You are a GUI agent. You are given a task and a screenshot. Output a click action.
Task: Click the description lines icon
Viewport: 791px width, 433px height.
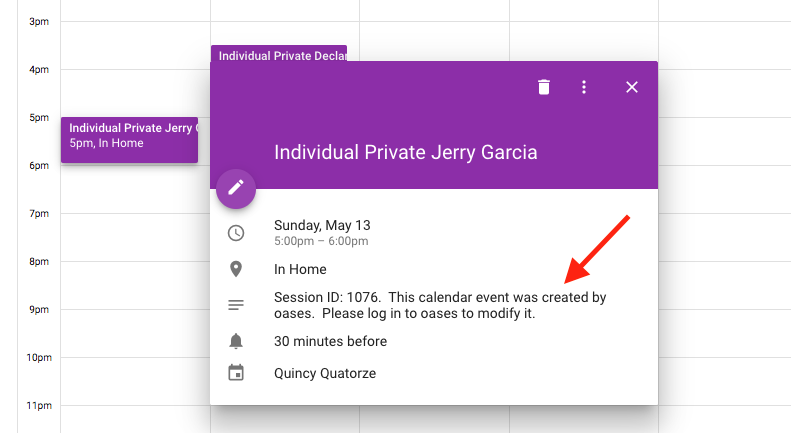point(236,305)
